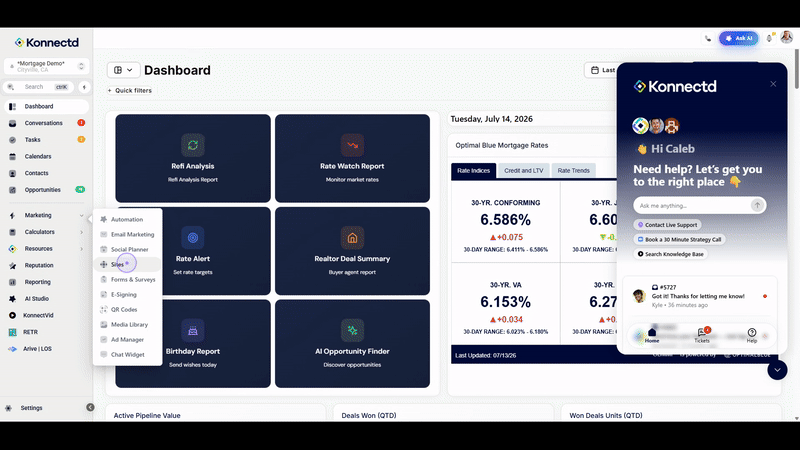Click the send arrow in help widget
800x450 pixels.
[x=757, y=205]
